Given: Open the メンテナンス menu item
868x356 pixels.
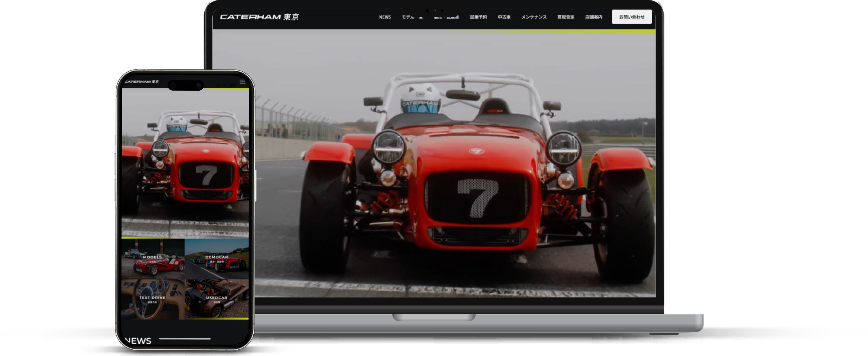Looking at the screenshot, I should tap(534, 17).
